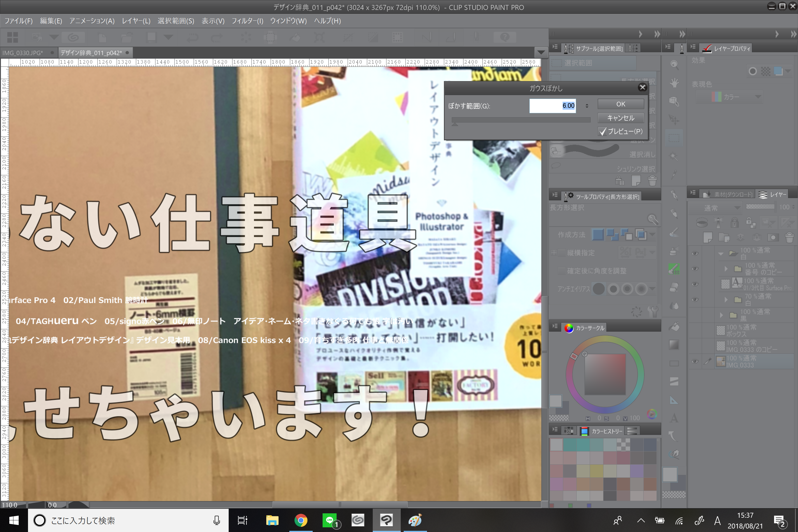This screenshot has height=532, width=798.
Task: Toggle the Lock layer padlock icon
Action: pos(734,223)
